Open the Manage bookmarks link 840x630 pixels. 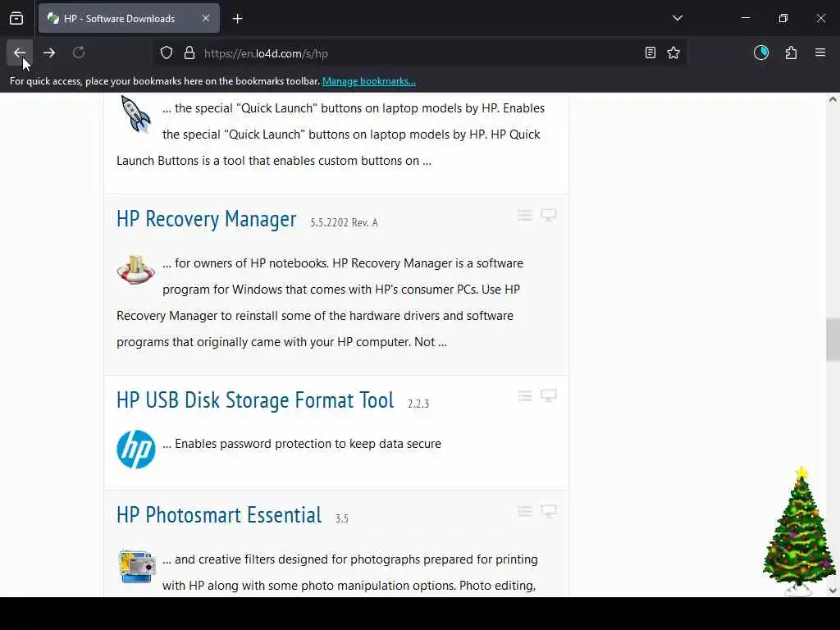(368, 81)
